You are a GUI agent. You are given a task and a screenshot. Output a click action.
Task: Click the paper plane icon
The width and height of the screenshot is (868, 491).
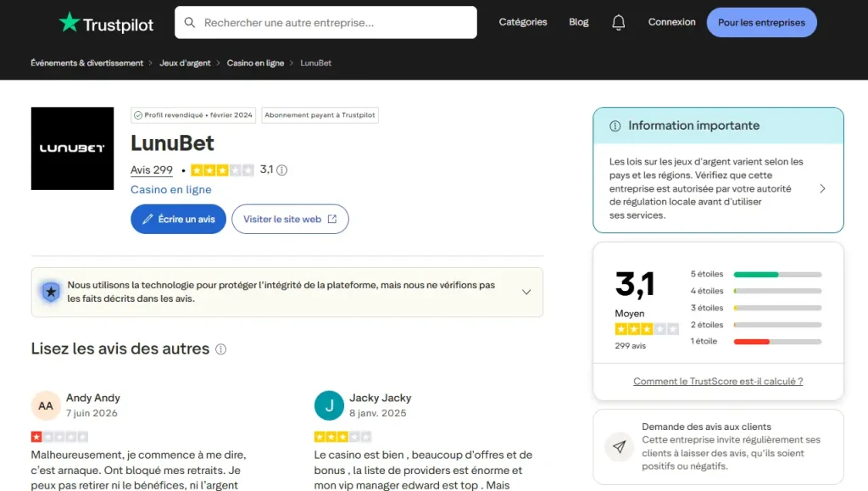pos(619,446)
